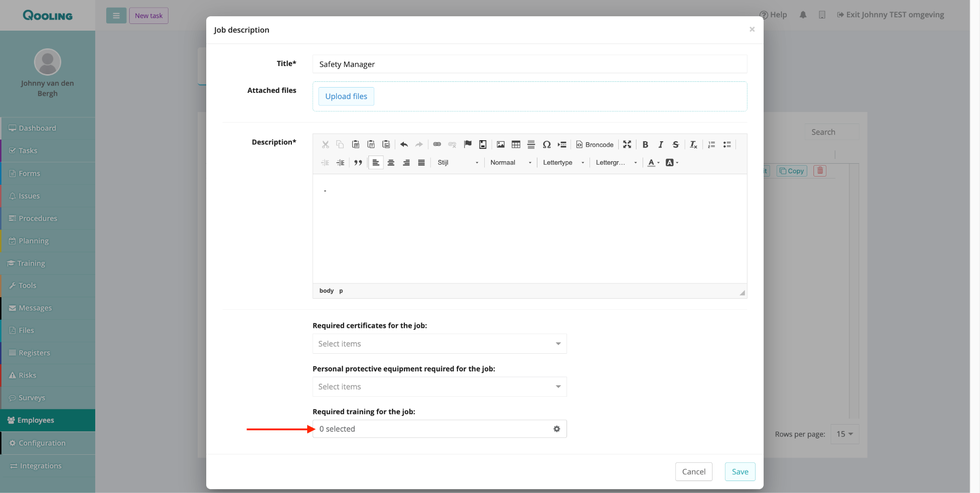Open the Stijl style dropdown
Viewport: 980px width, 493px height.
pyautogui.click(x=457, y=163)
